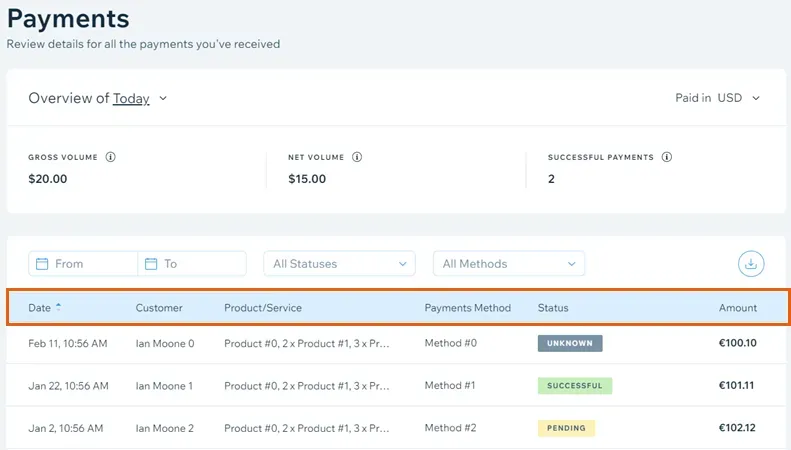This screenshot has width=791, height=450.
Task: Change the Paid in USD currency selector
Action: [718, 98]
